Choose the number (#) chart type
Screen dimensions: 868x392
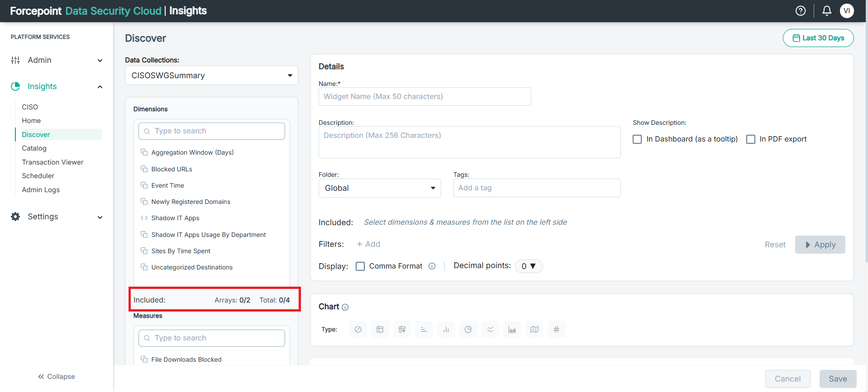[x=556, y=330]
